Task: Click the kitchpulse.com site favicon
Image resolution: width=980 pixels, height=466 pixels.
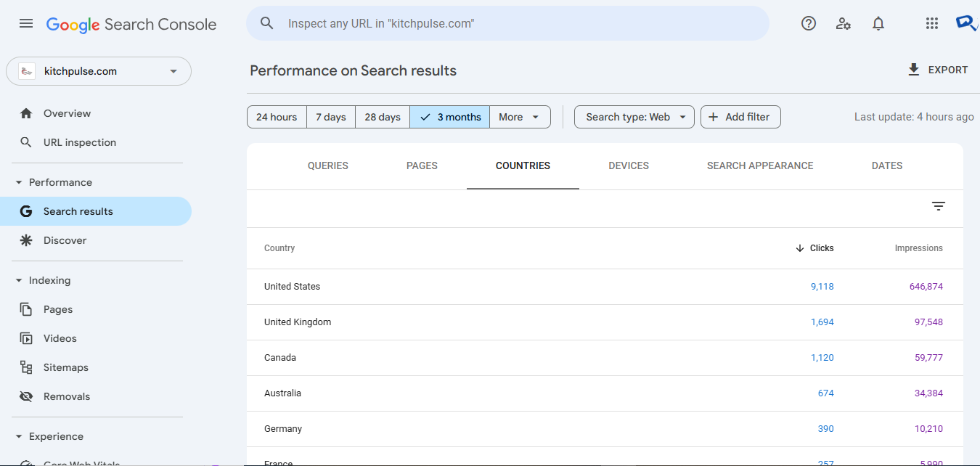Action: point(27,71)
